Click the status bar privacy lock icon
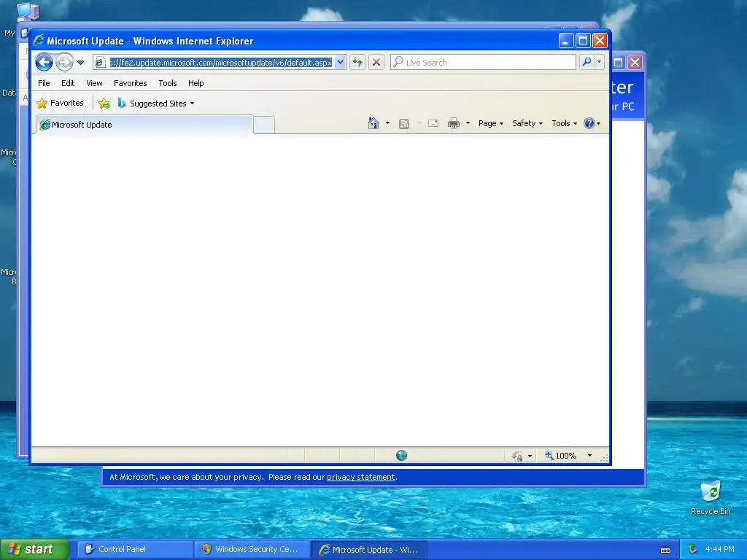This screenshot has height=560, width=747. [x=518, y=456]
